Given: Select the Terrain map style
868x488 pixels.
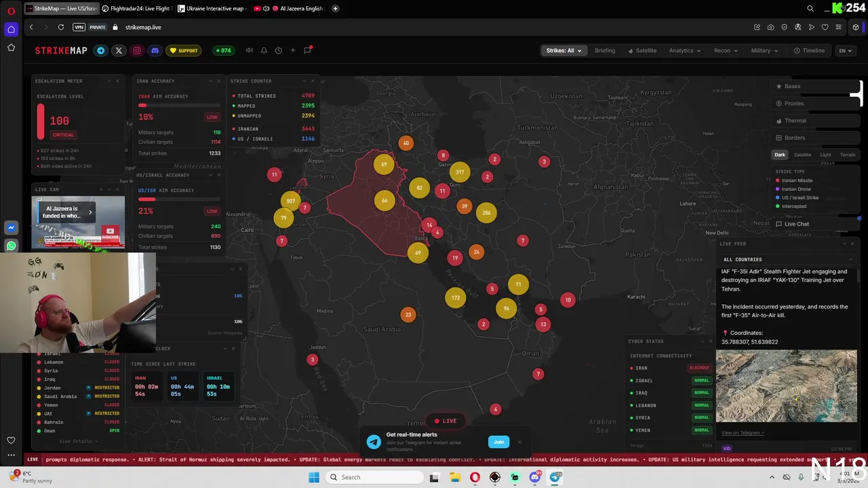Looking at the screenshot, I should click(x=848, y=155).
